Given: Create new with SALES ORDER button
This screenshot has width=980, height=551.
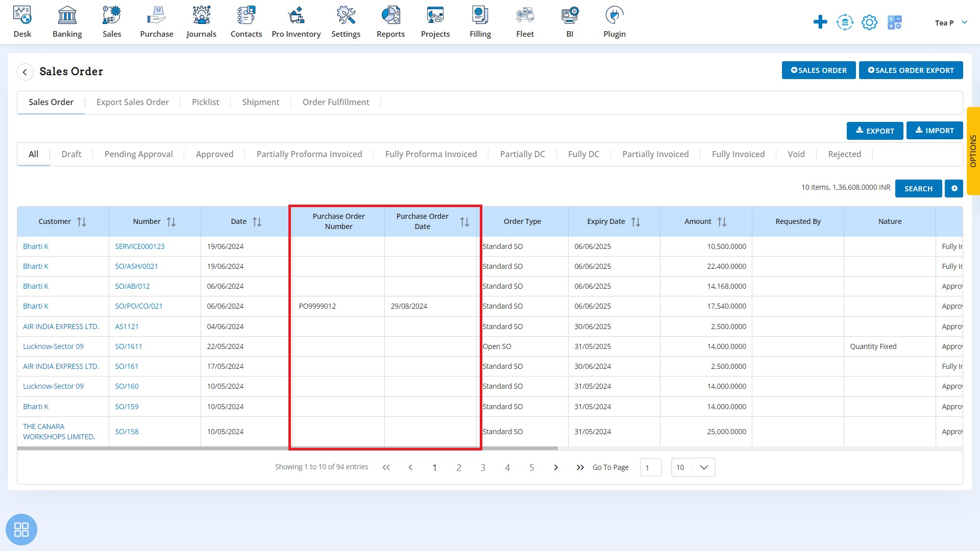Looking at the screenshot, I should coord(819,70).
